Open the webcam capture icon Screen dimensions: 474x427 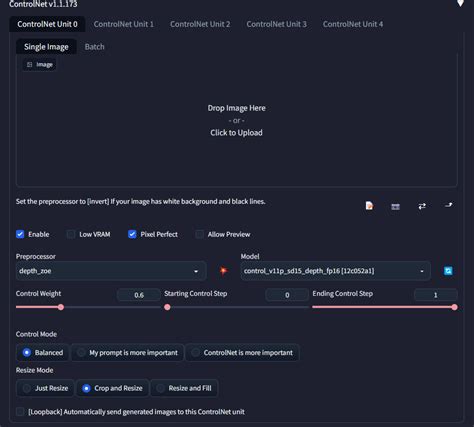[395, 207]
